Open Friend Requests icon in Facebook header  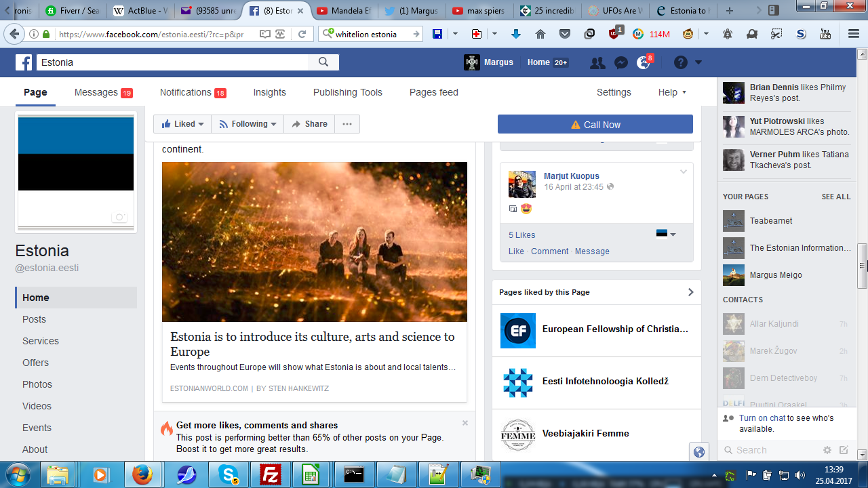click(x=597, y=62)
